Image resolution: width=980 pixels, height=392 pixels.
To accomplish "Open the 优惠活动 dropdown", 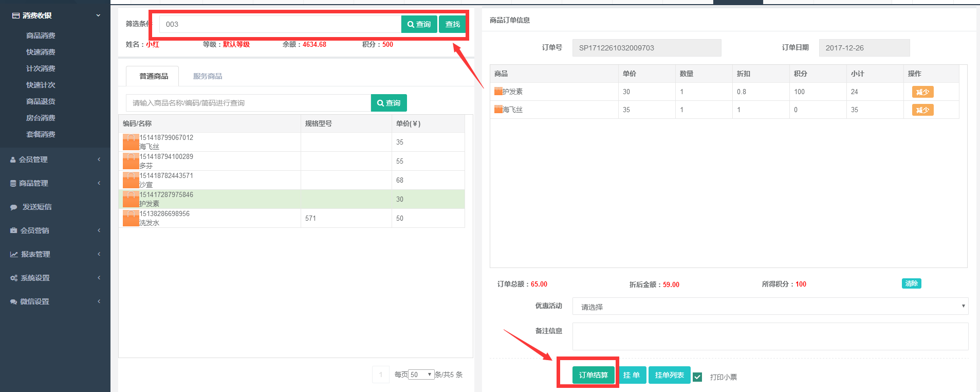I will [x=770, y=306].
